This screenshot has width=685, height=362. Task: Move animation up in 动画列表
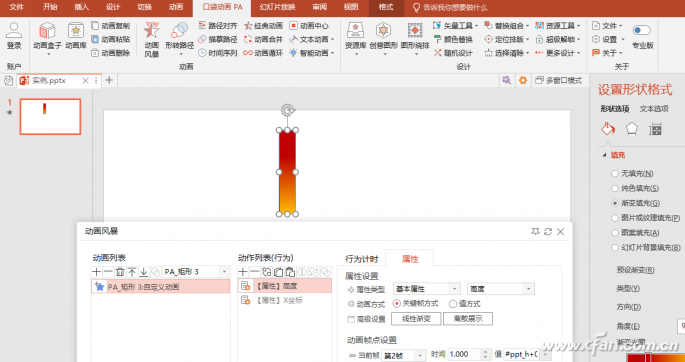click(132, 272)
